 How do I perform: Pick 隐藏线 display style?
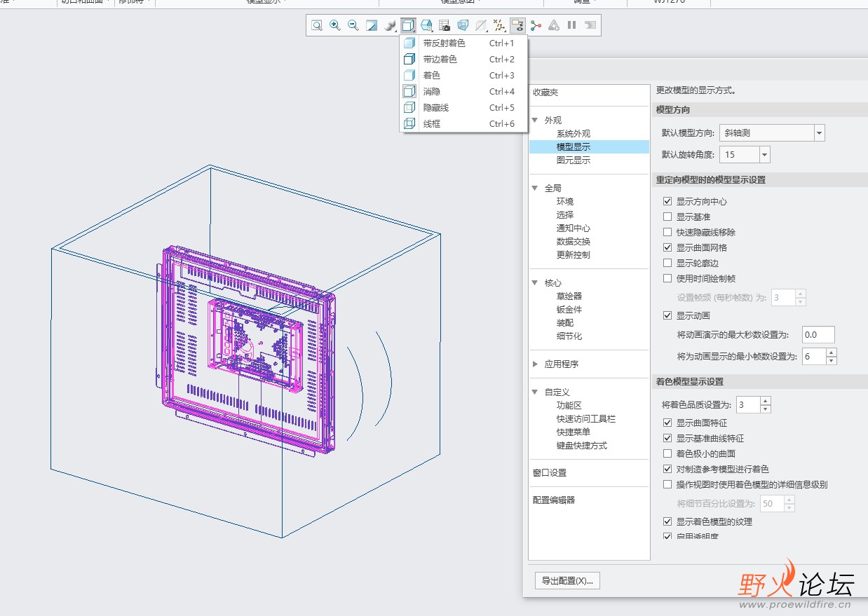point(463,108)
